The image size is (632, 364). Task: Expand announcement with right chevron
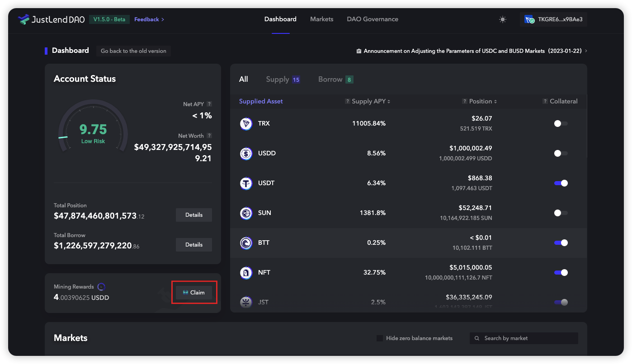pyautogui.click(x=586, y=51)
